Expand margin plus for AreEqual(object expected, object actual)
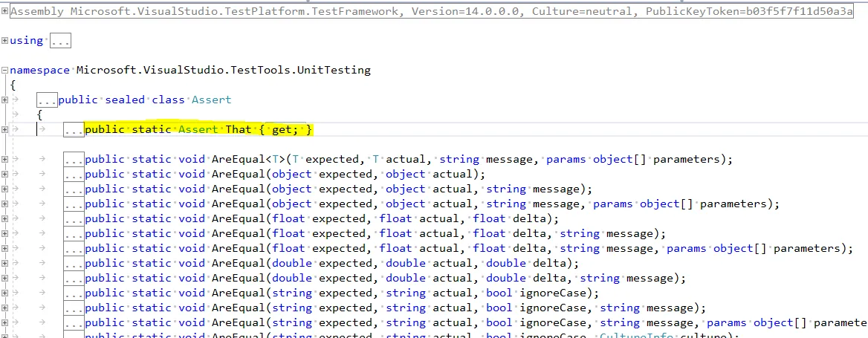 4,175
